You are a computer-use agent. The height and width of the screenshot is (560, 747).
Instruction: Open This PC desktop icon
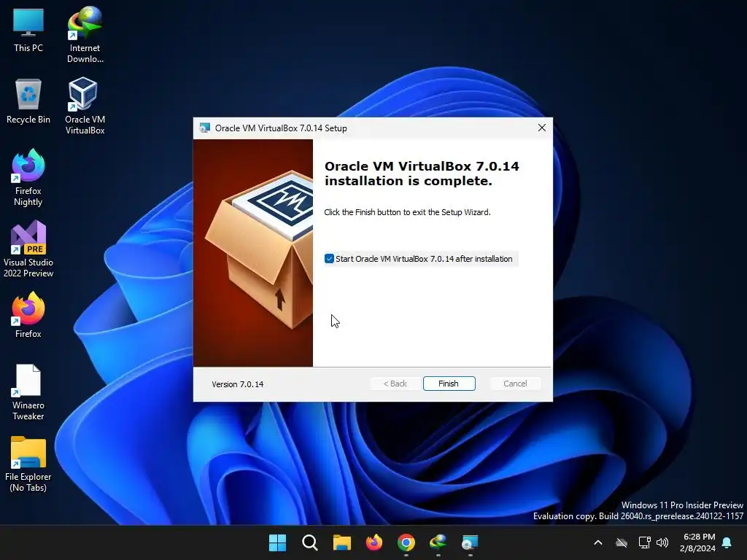28,30
